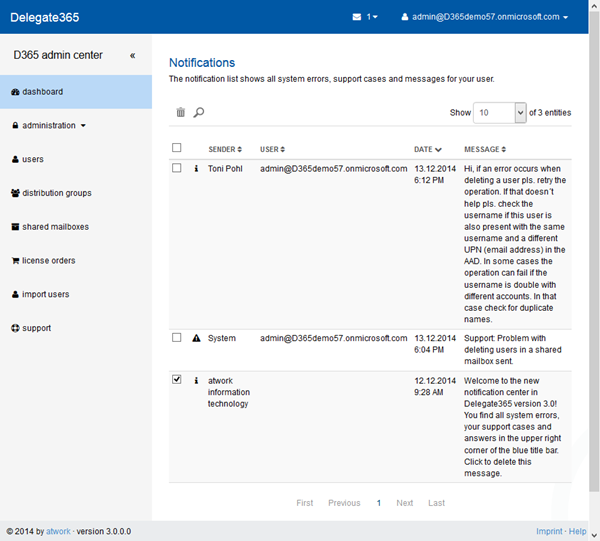The height and width of the screenshot is (541, 600).
Task: Open the atwork link in footer
Action: (x=58, y=531)
